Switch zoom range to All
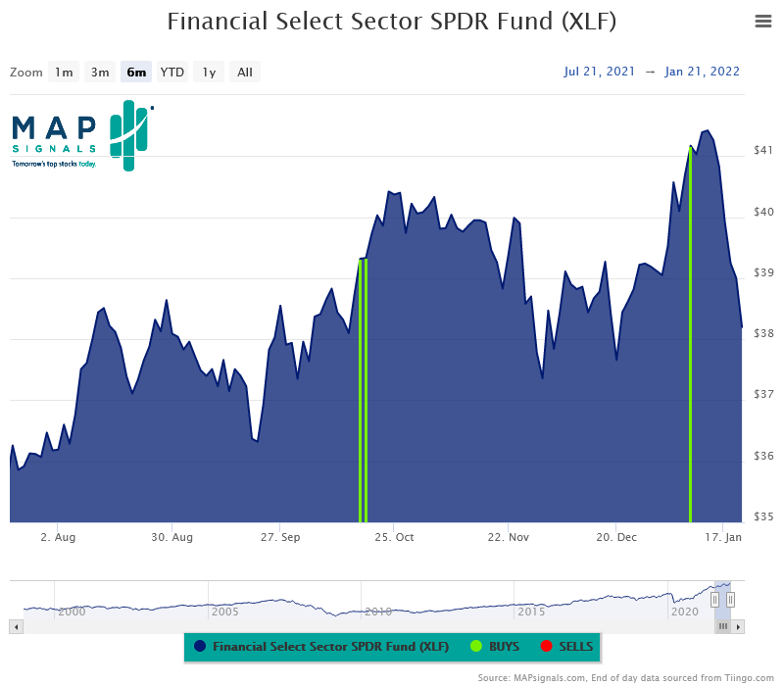This screenshot has height=686, width=784. [244, 72]
